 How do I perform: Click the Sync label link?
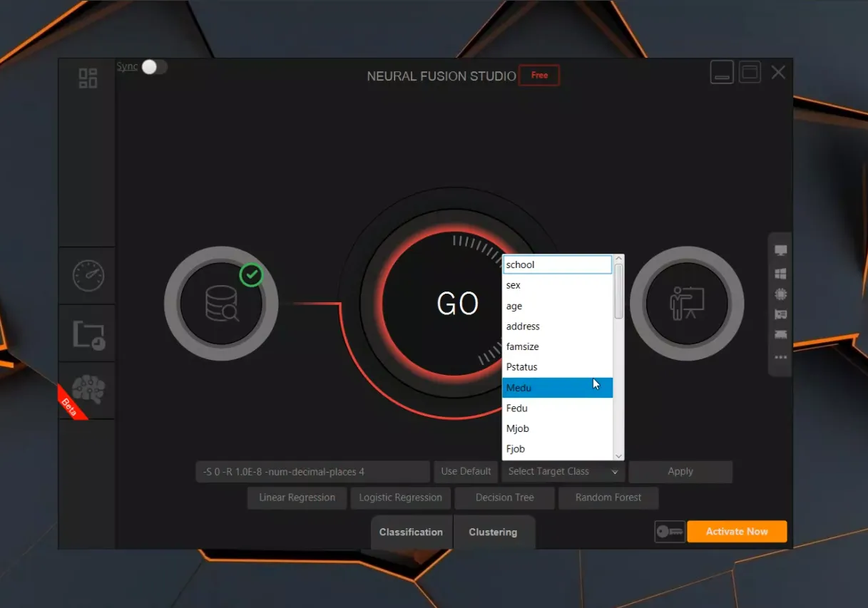[x=127, y=66]
